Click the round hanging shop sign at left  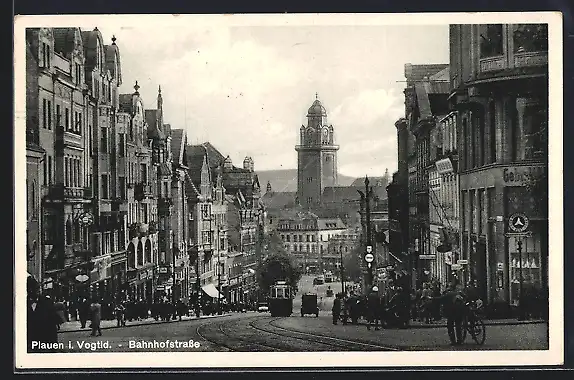[x=86, y=219]
